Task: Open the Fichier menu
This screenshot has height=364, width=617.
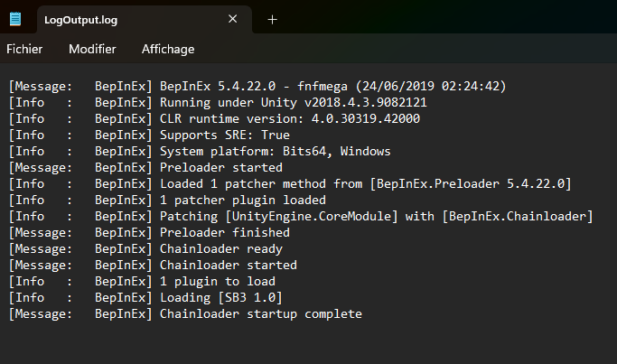Action: coord(25,49)
